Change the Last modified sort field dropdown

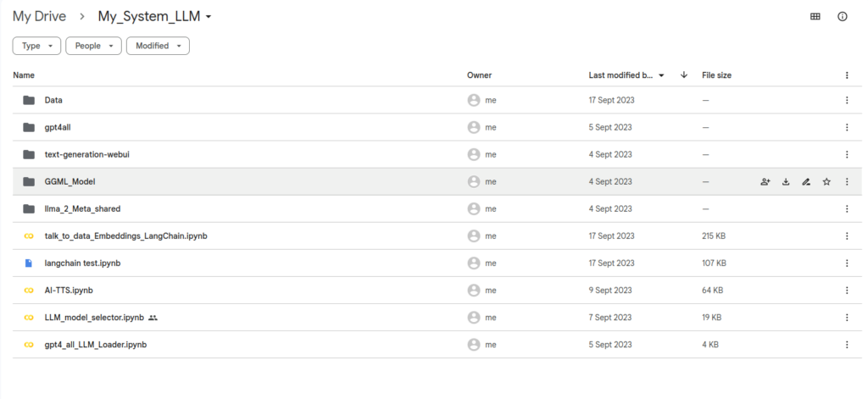coord(626,75)
